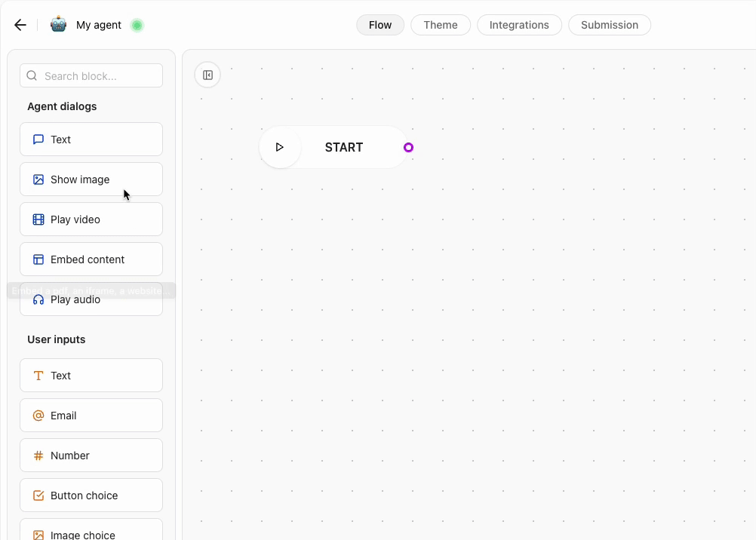Select the Flow tab
The height and width of the screenshot is (540, 756).
pos(380,25)
